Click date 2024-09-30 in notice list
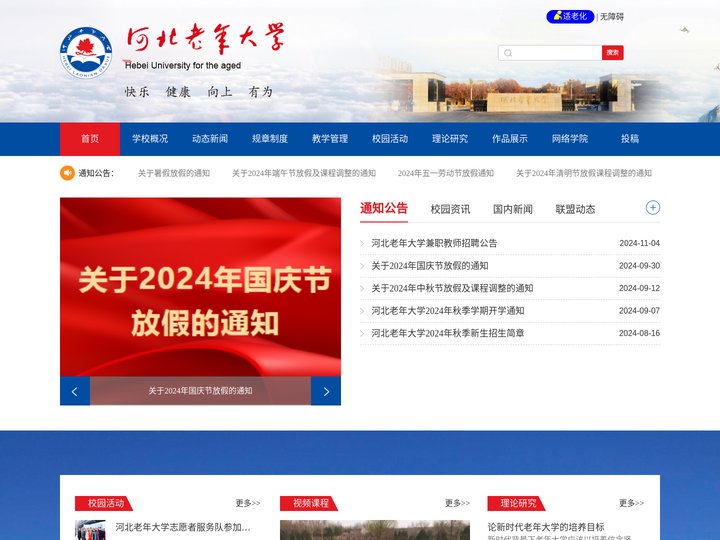Image resolution: width=720 pixels, height=540 pixels. point(640,266)
